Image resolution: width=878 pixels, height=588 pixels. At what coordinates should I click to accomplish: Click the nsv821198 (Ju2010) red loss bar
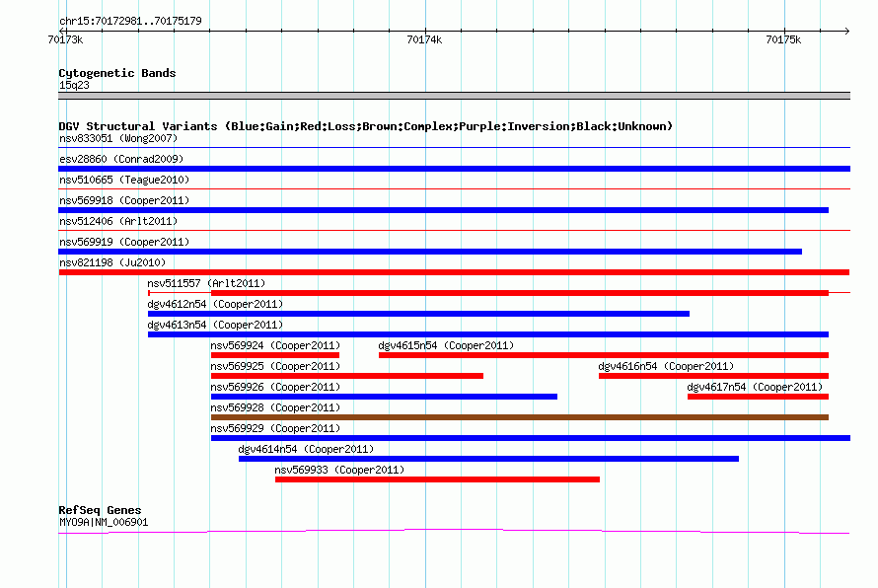point(454,272)
